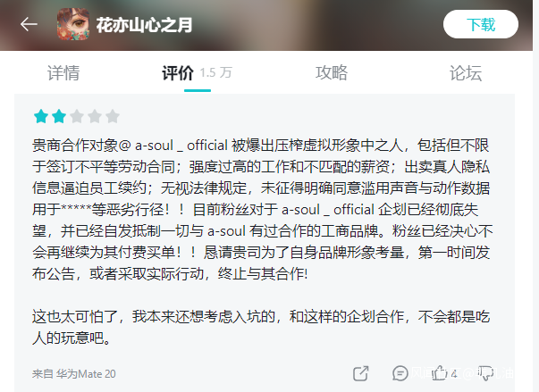This screenshot has height=392, width=539.
Task: Click the second teal rating star
Action: [x=59, y=116]
